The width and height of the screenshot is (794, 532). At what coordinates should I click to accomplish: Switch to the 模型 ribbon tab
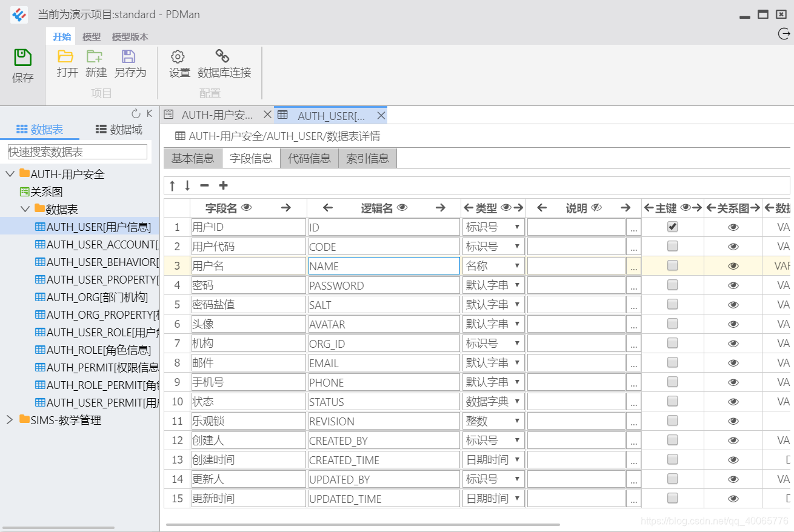point(92,37)
